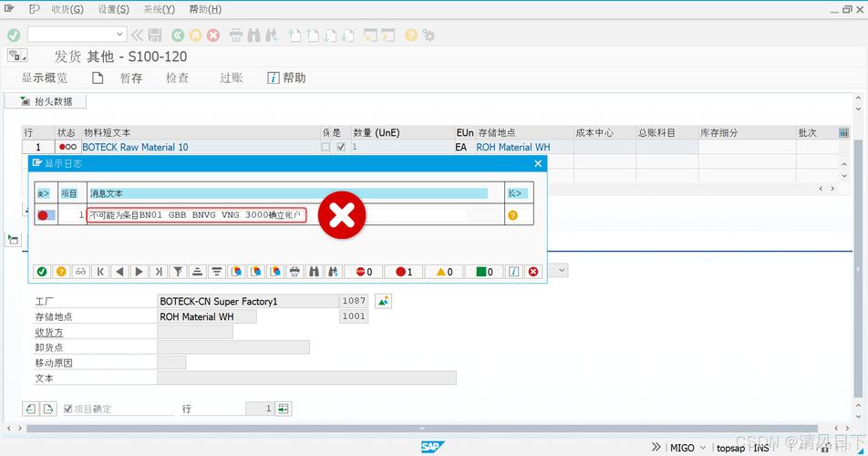Click the binoculars Find icon in log dialog

(314, 272)
